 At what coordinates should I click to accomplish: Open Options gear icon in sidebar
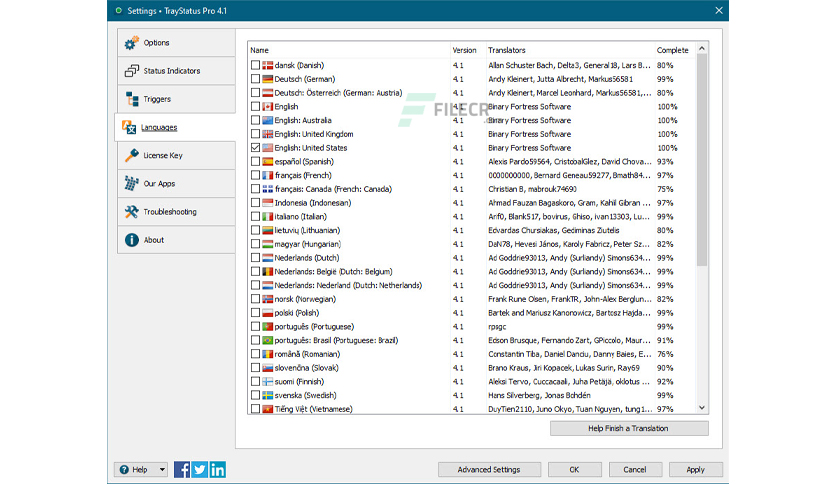132,43
